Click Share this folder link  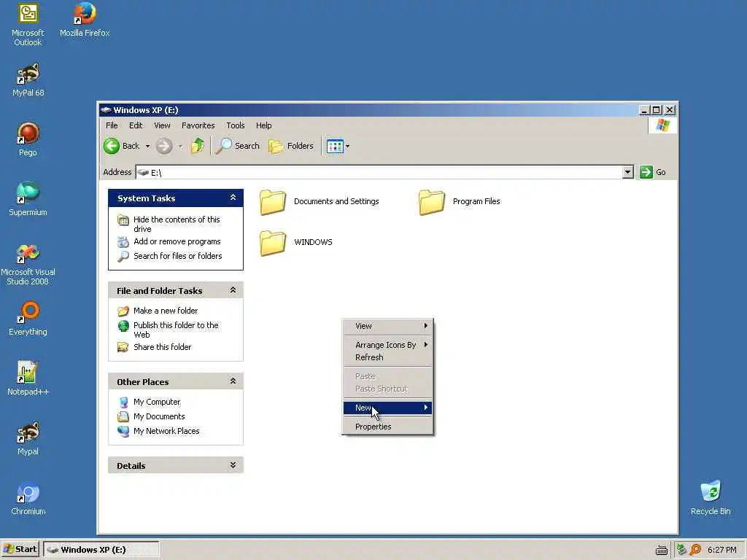point(162,347)
